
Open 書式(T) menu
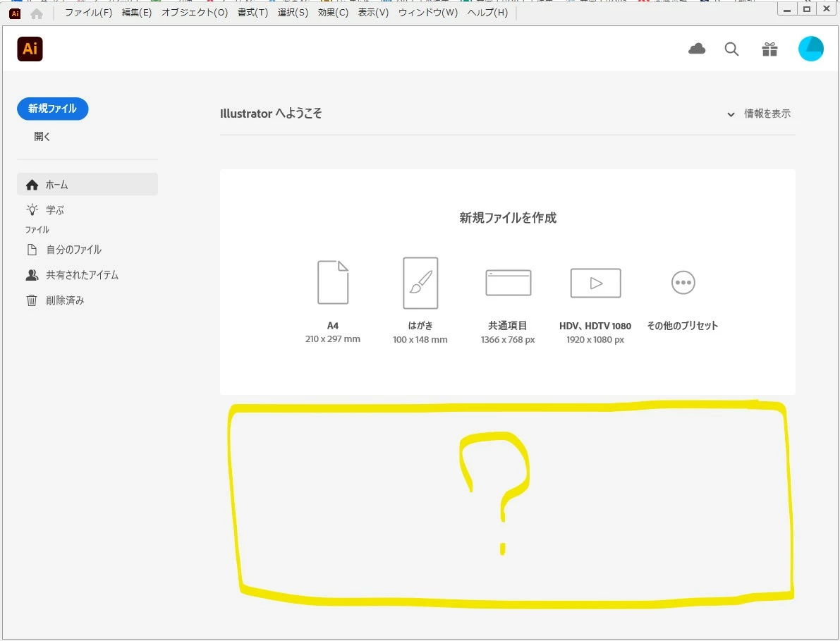[253, 13]
